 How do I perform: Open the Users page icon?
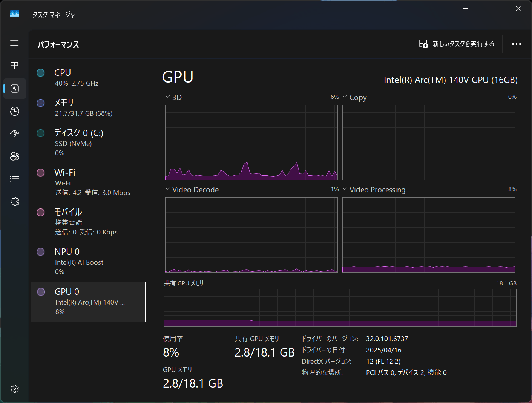[x=15, y=156]
